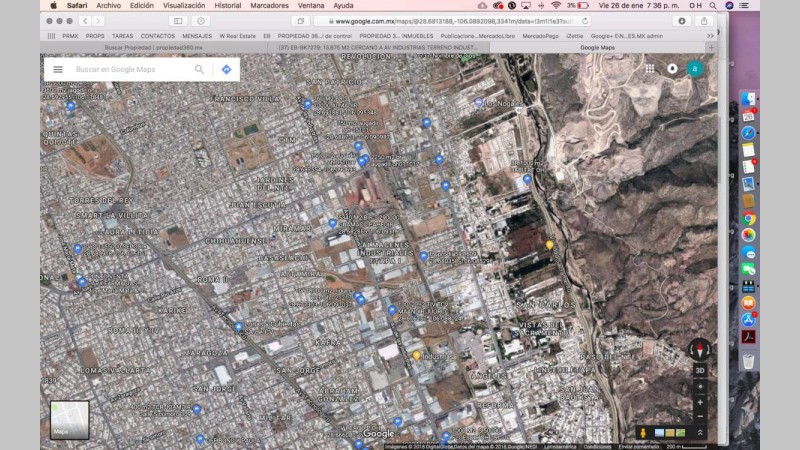The height and width of the screenshot is (450, 800).
Task: Open the Archivo menu
Action: (109, 6)
